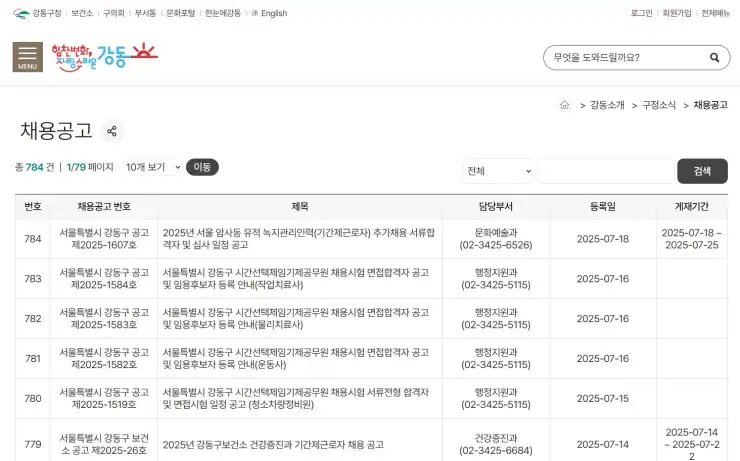Click the 번호 column header
This screenshot has height=461, width=740.
(x=33, y=206)
